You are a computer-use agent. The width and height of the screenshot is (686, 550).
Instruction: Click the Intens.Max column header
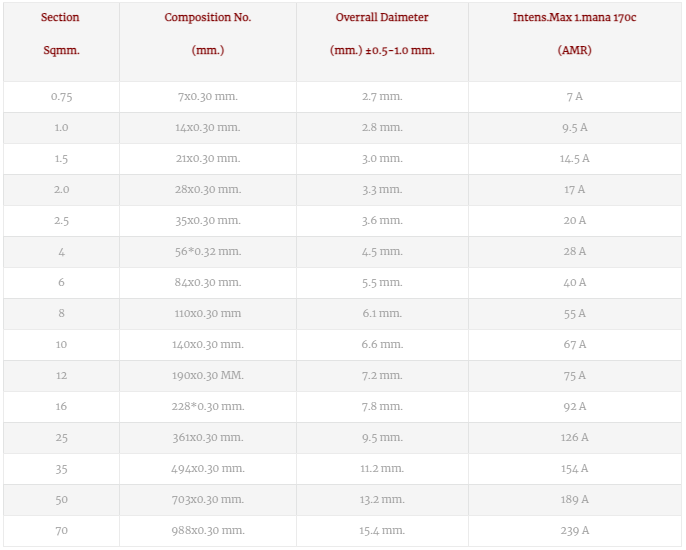[x=575, y=42]
